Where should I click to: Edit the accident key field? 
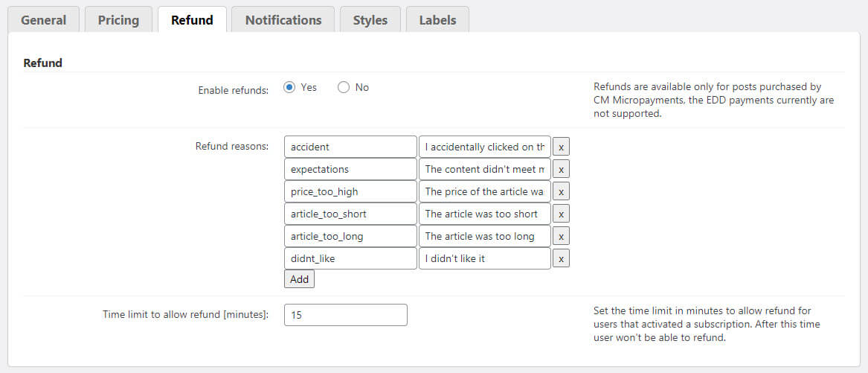pos(350,147)
